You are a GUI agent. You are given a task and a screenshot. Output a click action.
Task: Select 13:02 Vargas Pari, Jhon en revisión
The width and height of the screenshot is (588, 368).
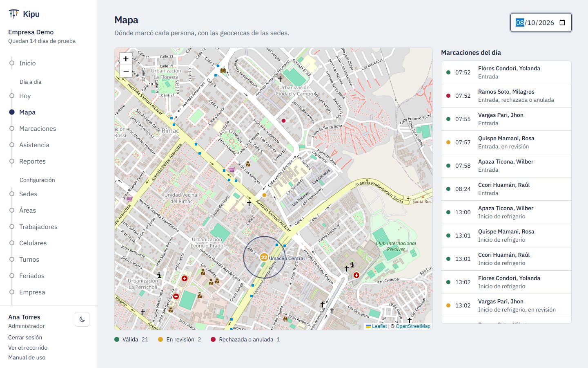tap(506, 305)
